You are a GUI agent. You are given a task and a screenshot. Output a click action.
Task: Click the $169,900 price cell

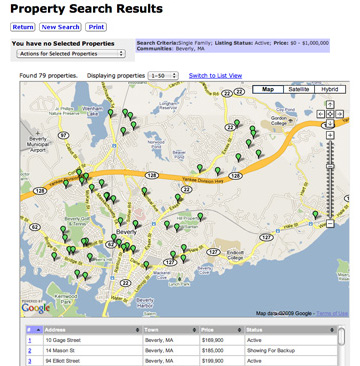pyautogui.click(x=222, y=340)
